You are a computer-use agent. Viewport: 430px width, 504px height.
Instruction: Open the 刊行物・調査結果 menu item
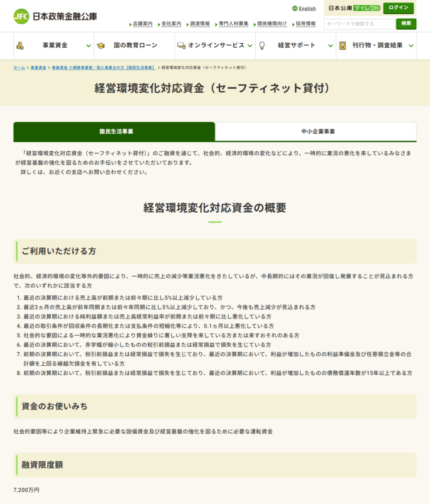click(376, 45)
